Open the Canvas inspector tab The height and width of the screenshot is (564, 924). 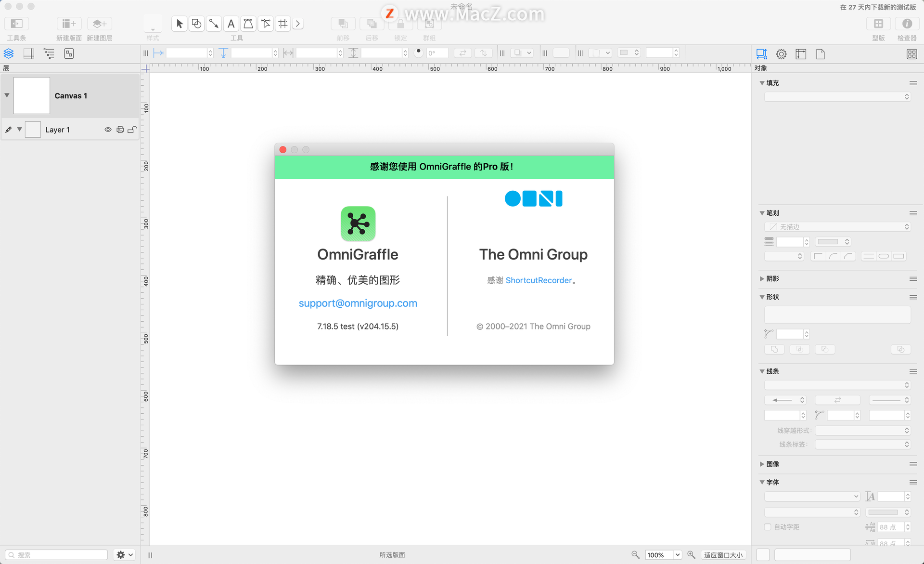coord(801,54)
